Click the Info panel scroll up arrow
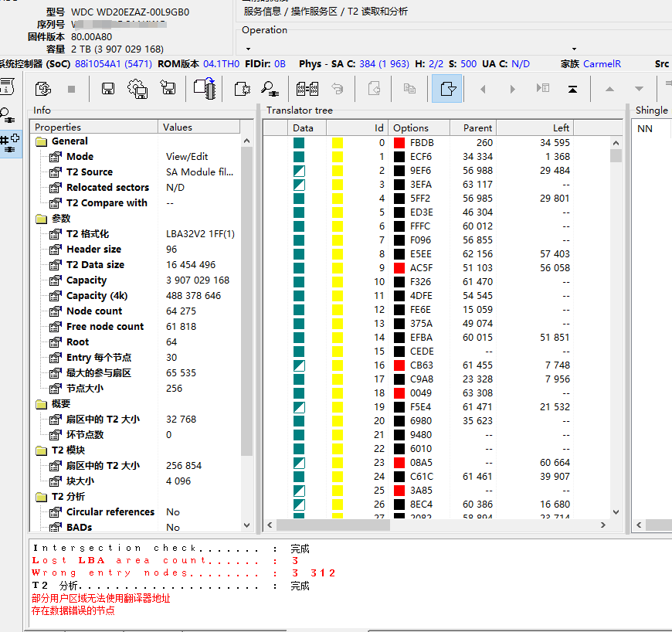 pos(246,141)
